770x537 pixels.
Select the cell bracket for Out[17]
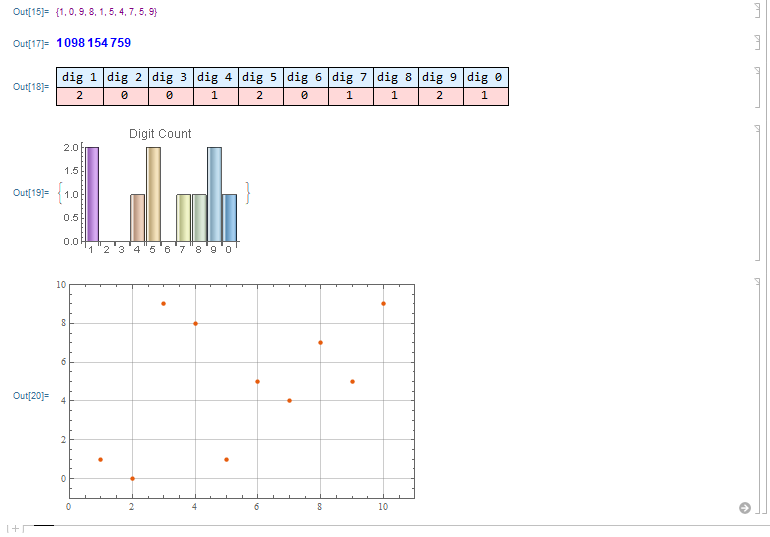757,42
